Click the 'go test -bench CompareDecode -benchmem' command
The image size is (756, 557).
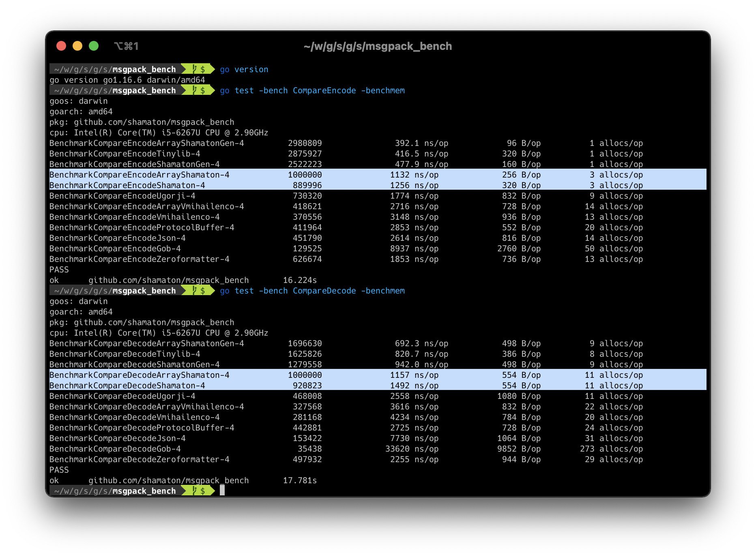tap(312, 291)
